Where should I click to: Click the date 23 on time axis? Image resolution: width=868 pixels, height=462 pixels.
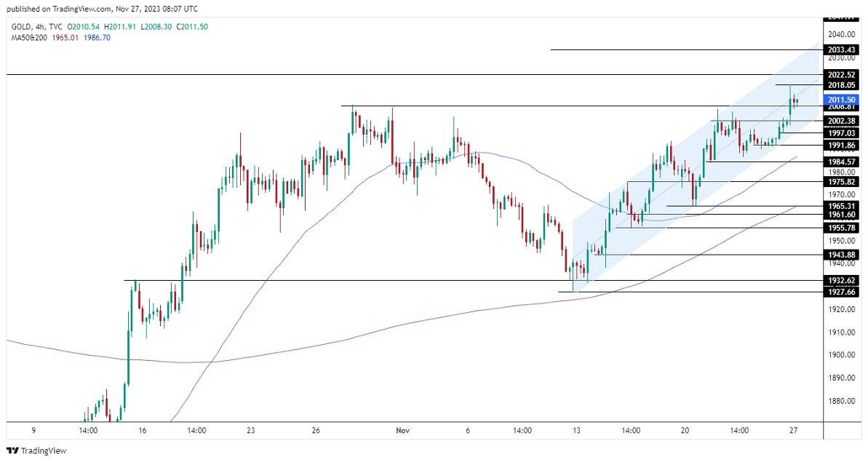click(x=251, y=431)
